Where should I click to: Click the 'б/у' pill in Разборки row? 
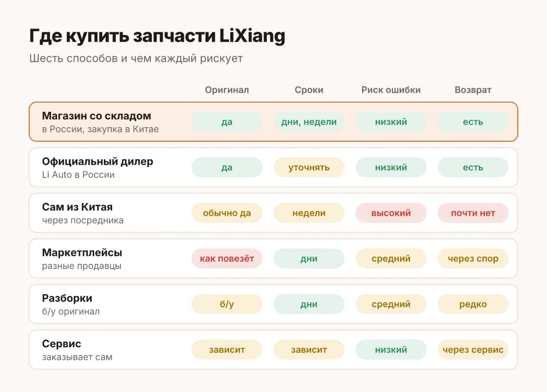pyautogui.click(x=227, y=304)
